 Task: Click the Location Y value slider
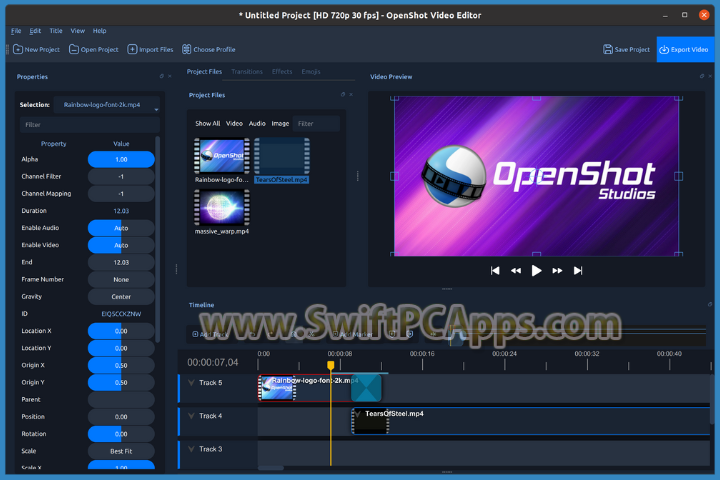click(x=121, y=348)
